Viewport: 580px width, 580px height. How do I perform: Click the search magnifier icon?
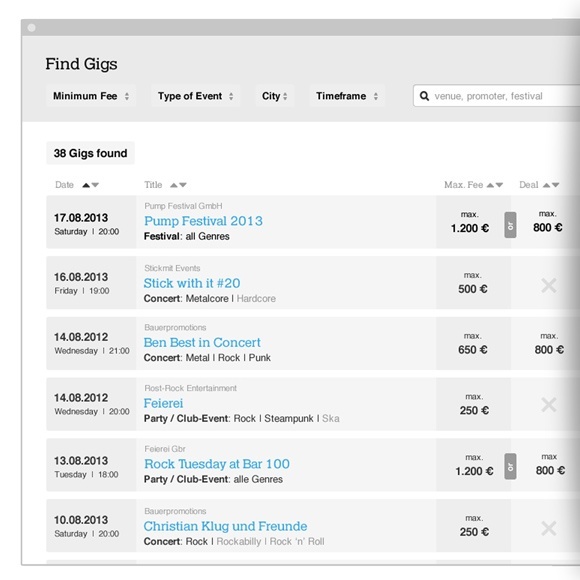424,96
